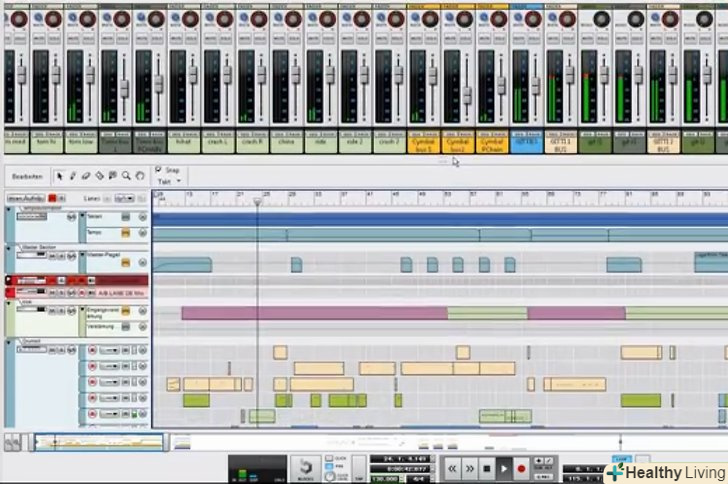Click the long pink clip in the sequencer

pyautogui.click(x=300, y=313)
